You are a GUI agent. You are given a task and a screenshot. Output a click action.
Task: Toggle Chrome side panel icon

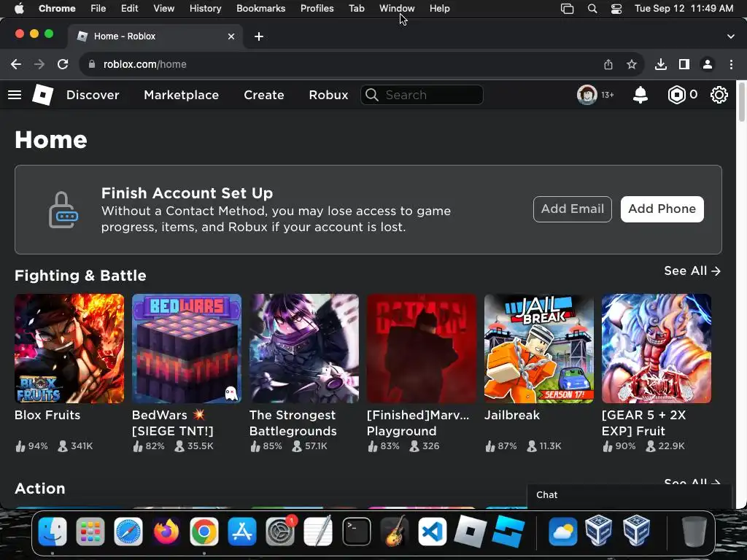coord(684,64)
